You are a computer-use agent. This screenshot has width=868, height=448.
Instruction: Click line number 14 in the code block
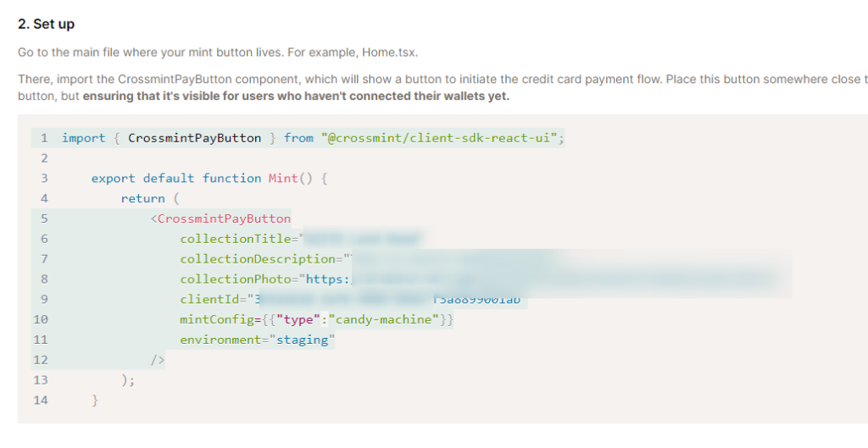[41, 400]
